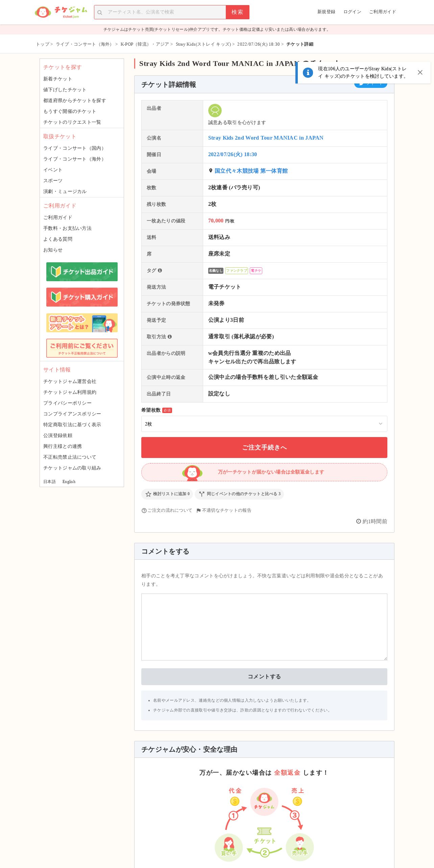Open 国立代々木競技場 第一体育館 venue link
This screenshot has height=868, width=434.
pos(251,171)
